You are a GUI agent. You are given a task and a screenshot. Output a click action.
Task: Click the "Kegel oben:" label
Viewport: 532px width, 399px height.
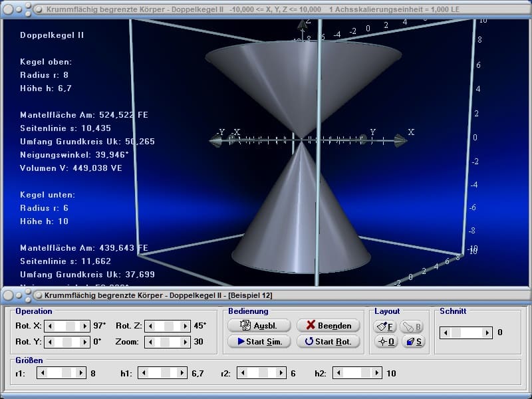pyautogui.click(x=46, y=62)
